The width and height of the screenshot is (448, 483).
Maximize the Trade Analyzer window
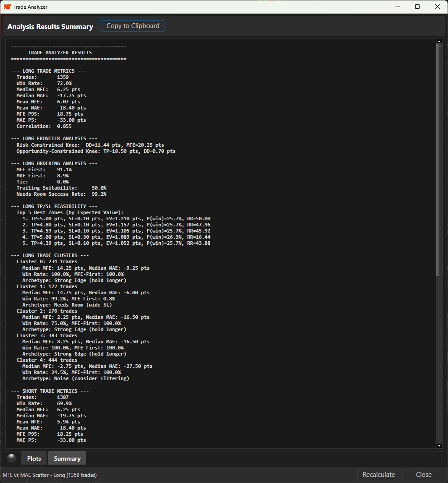[x=417, y=7]
